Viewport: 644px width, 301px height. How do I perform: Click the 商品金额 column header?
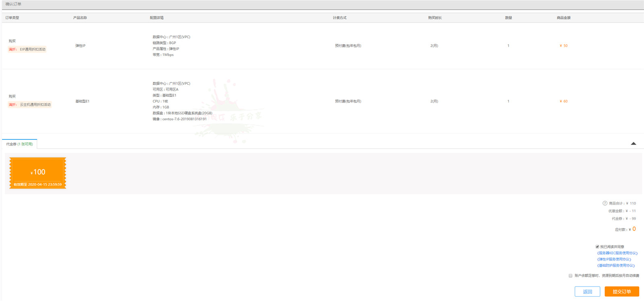point(563,18)
